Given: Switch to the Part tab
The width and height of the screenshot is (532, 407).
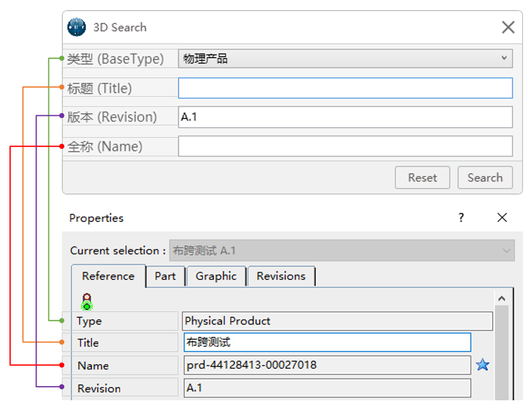Looking at the screenshot, I should 165,276.
